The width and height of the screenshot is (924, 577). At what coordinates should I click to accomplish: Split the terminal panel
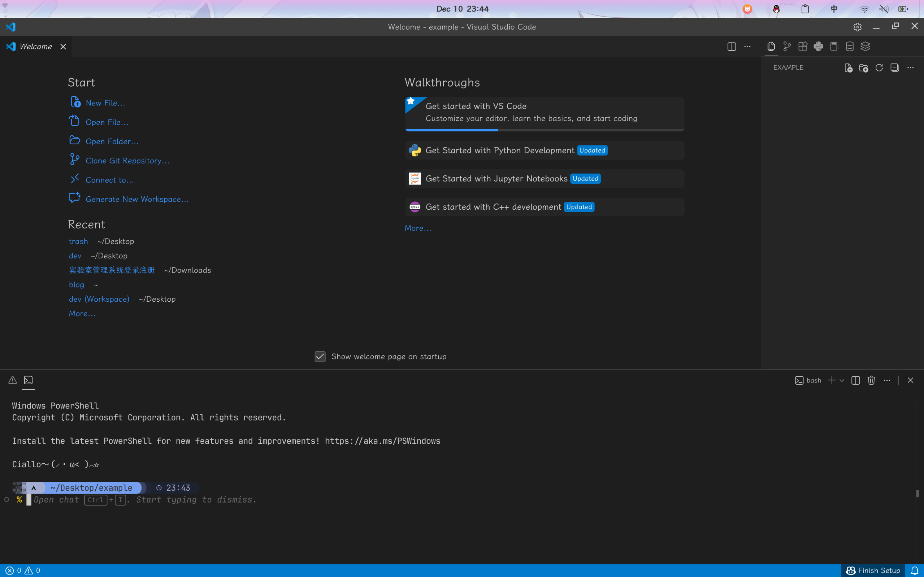pyautogui.click(x=856, y=380)
